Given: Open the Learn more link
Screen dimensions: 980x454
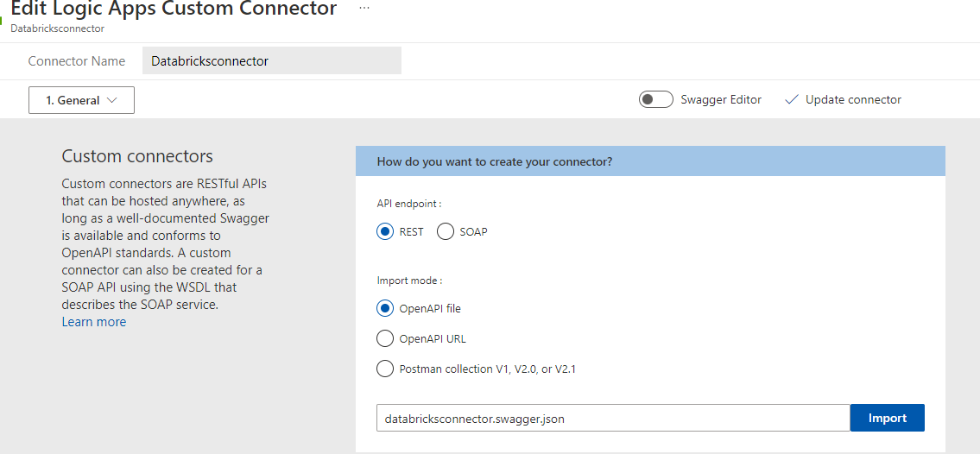Looking at the screenshot, I should click(94, 322).
